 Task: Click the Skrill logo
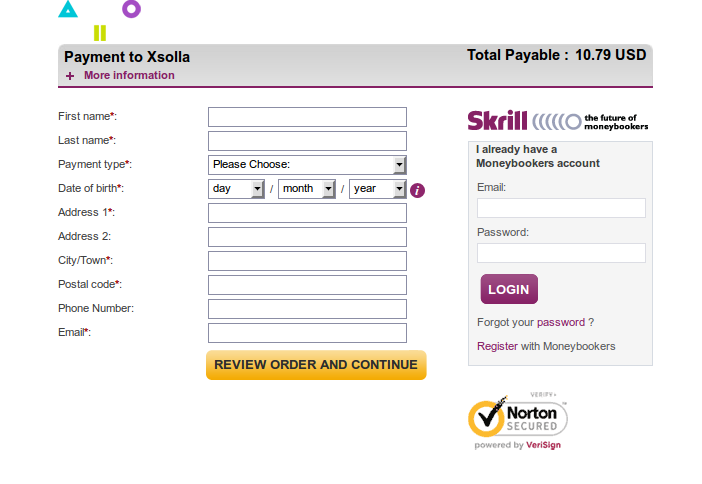coord(497,120)
